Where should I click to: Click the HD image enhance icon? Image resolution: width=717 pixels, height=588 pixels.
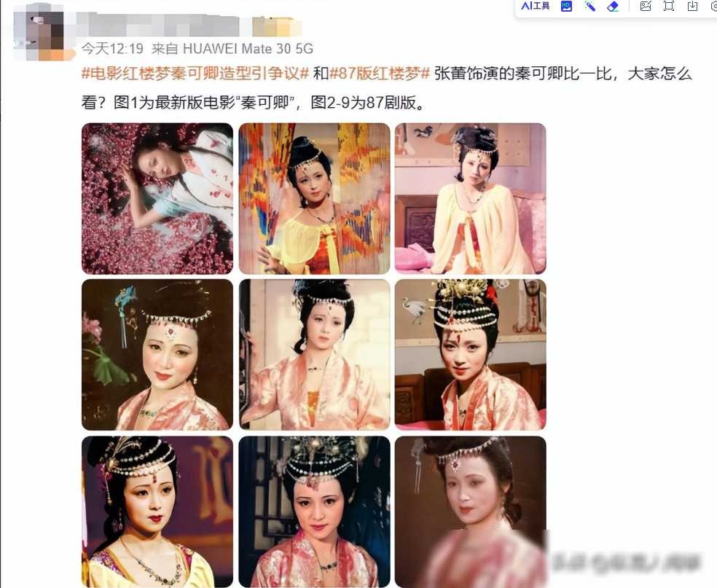pyautogui.click(x=567, y=6)
